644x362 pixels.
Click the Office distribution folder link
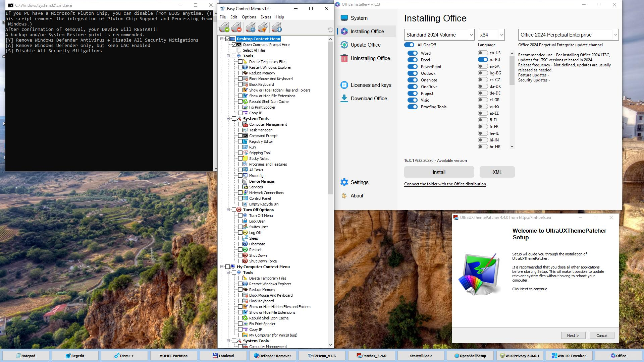coord(445,184)
